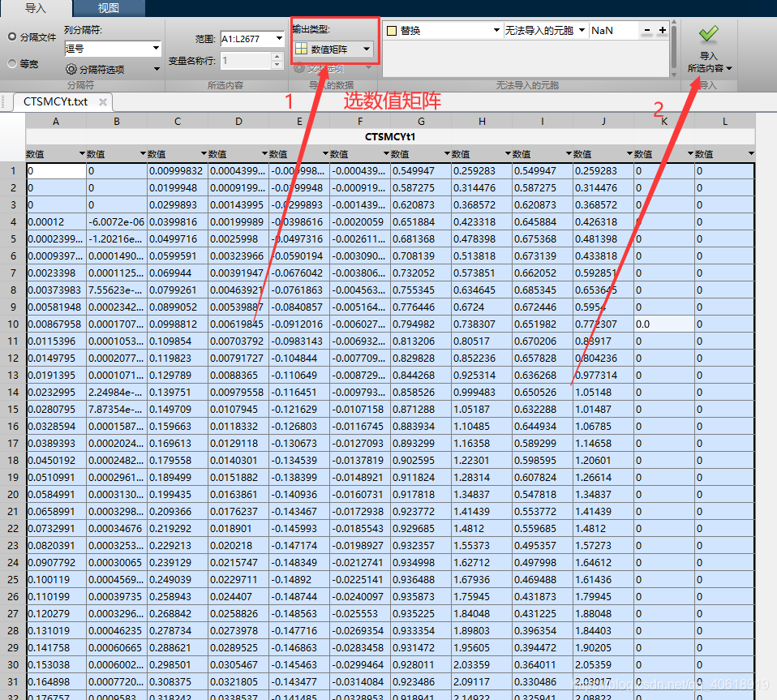The image size is (777, 700).
Task: Open column L 数值 type dropdown
Action: (x=751, y=154)
